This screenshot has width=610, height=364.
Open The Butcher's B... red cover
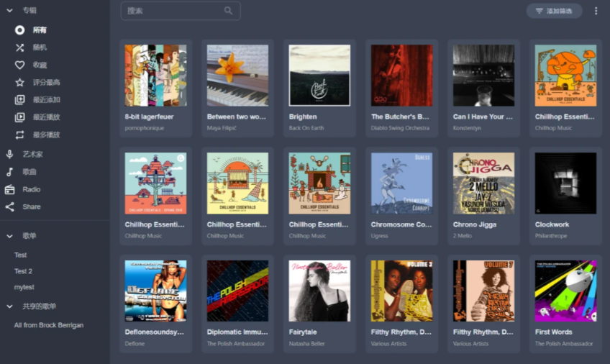[401, 75]
